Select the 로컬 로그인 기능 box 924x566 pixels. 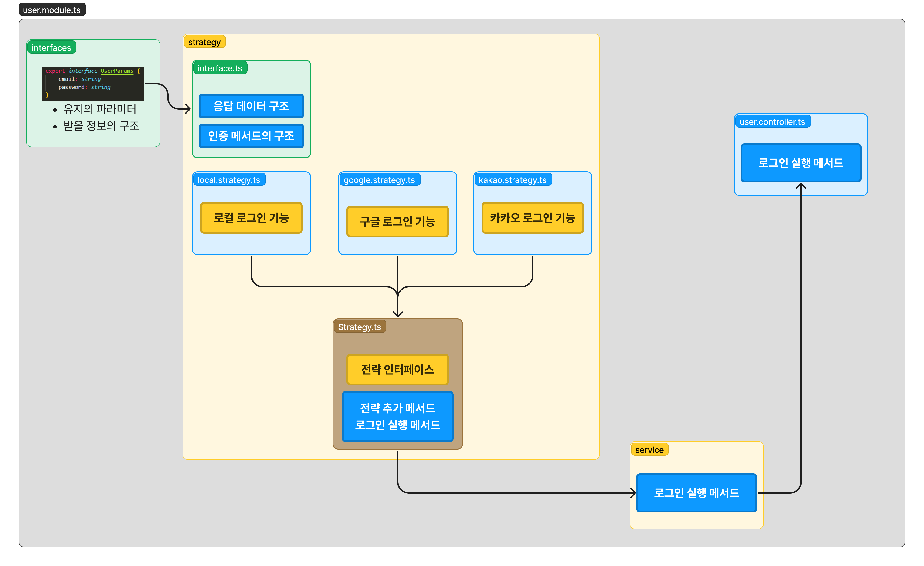[x=251, y=218]
